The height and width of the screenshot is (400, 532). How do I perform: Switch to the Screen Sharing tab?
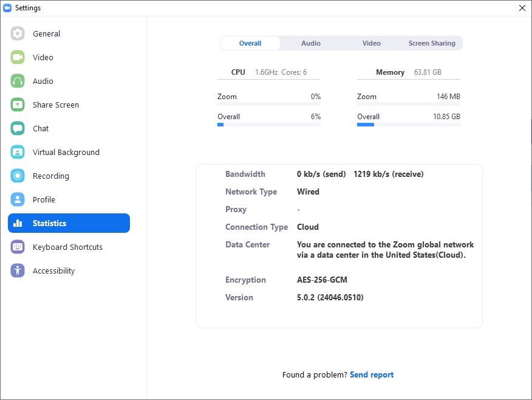coord(432,43)
